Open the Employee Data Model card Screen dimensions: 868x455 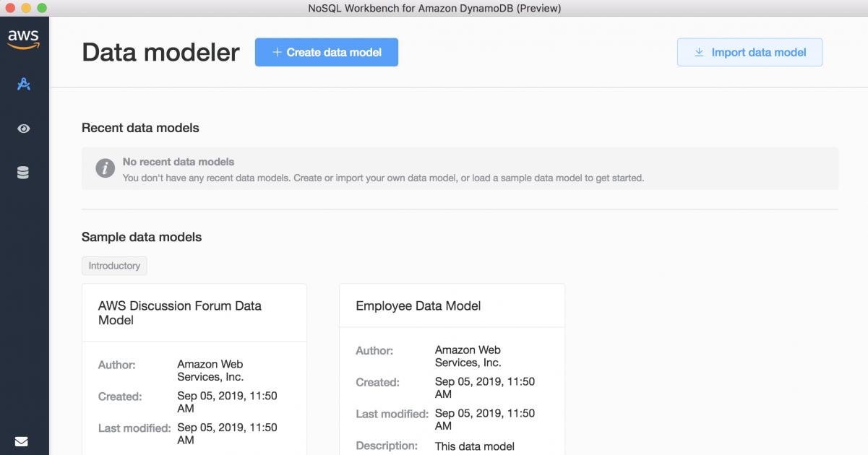[452, 369]
